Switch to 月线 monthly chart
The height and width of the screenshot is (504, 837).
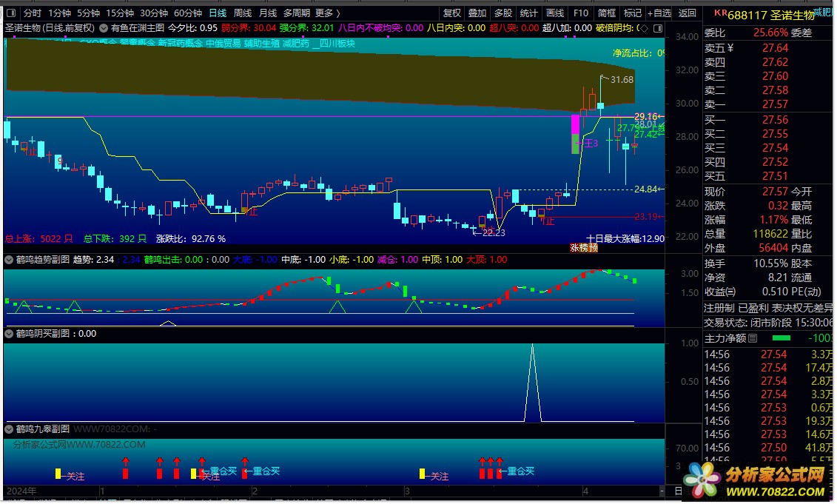click(x=267, y=13)
